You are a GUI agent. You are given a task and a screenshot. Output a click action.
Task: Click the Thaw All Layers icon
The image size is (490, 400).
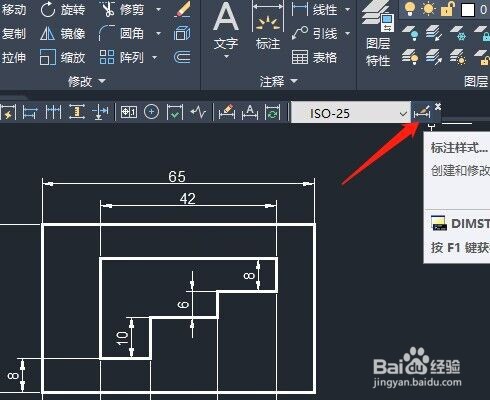(458, 57)
